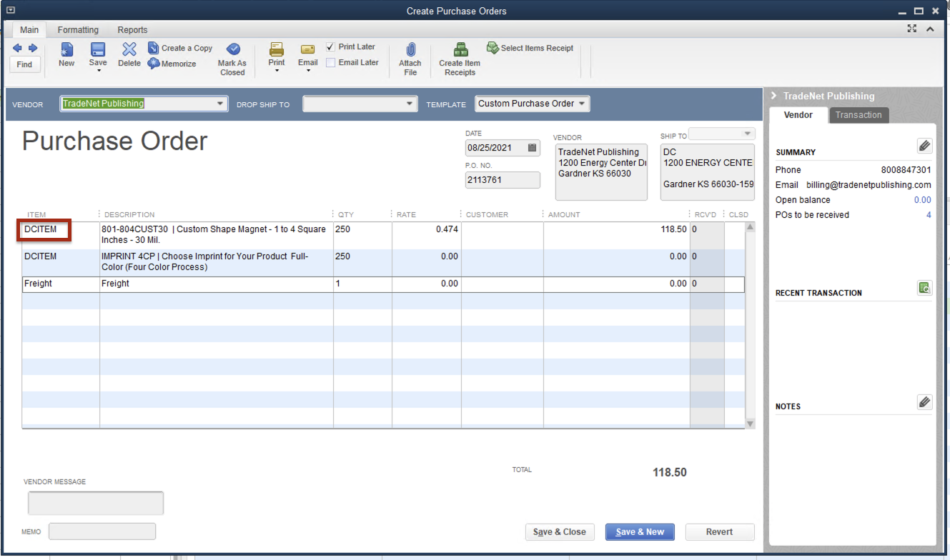The image size is (950, 560).
Task: Go to next purchase order arrow
Action: click(x=33, y=49)
